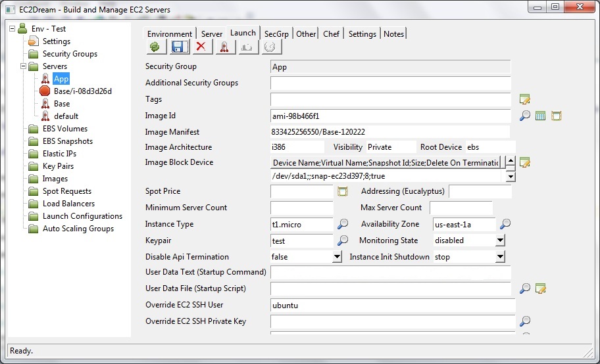
Task: Click the Tags input field
Action: coord(391,99)
